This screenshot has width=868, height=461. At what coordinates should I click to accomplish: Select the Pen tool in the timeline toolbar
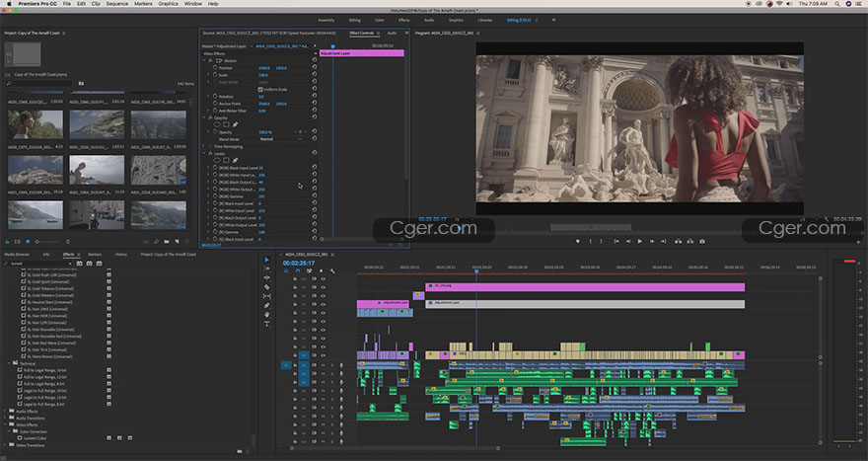tap(267, 305)
